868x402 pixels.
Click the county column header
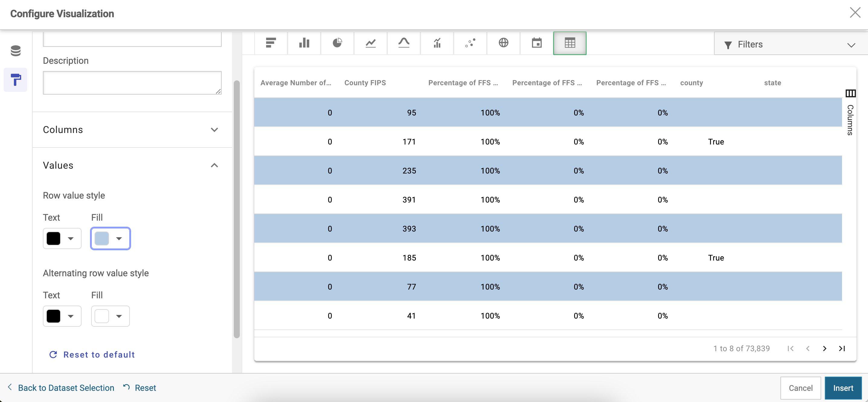pos(691,83)
